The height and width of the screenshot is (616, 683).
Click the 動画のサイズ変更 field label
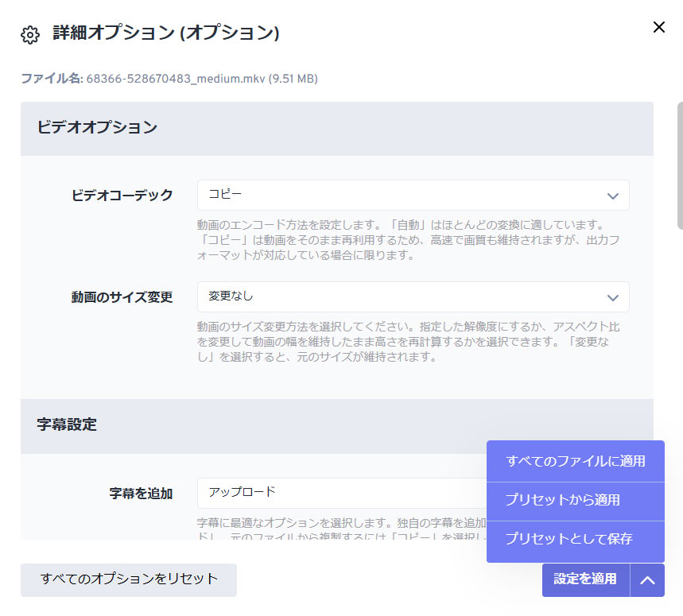[122, 297]
